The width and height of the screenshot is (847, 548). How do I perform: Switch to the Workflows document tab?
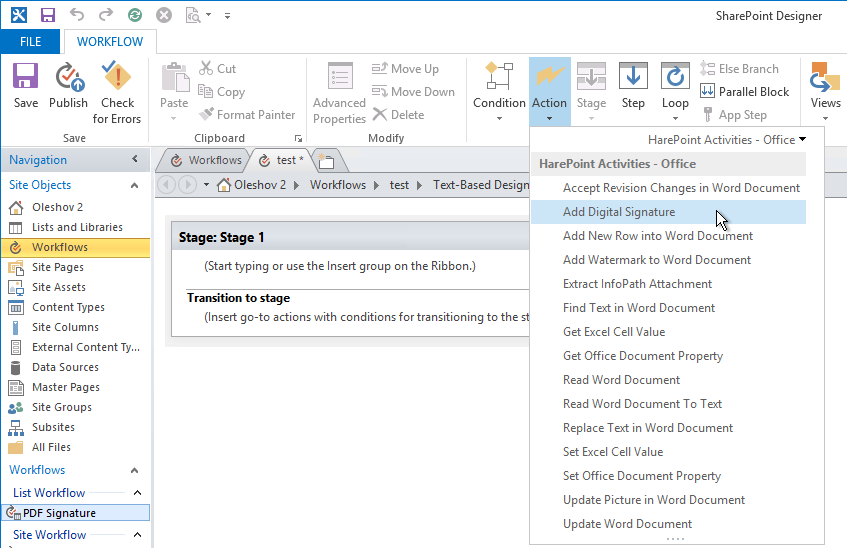pos(206,160)
